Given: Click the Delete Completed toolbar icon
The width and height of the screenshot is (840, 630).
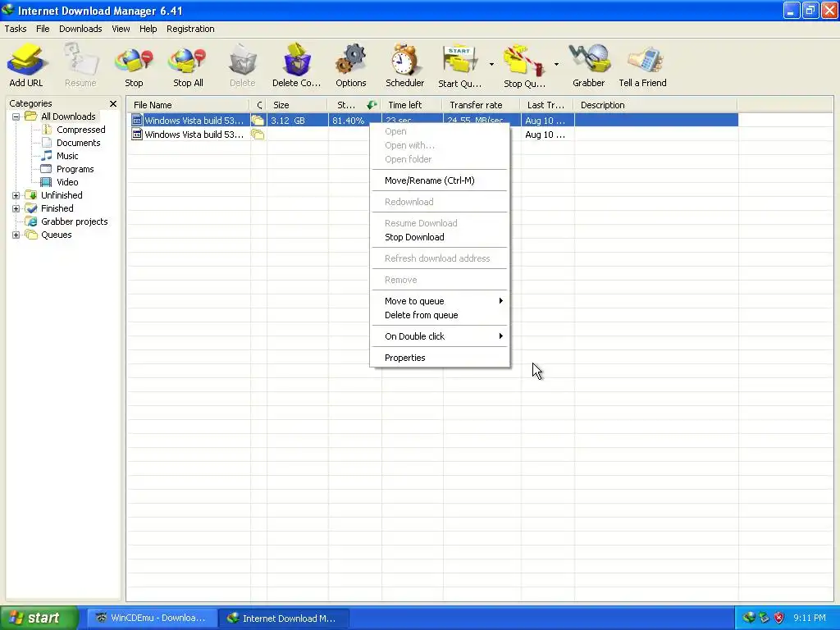Looking at the screenshot, I should click(296, 66).
